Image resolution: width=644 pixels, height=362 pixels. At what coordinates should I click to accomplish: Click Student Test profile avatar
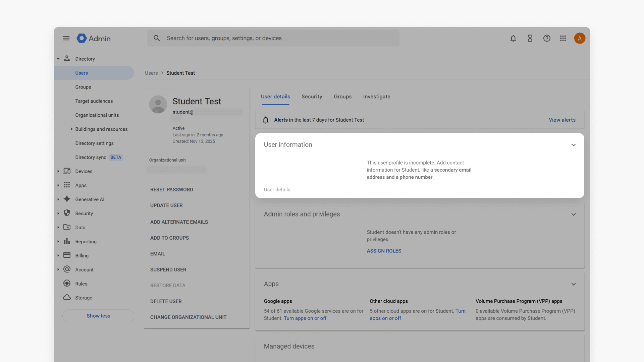(158, 104)
